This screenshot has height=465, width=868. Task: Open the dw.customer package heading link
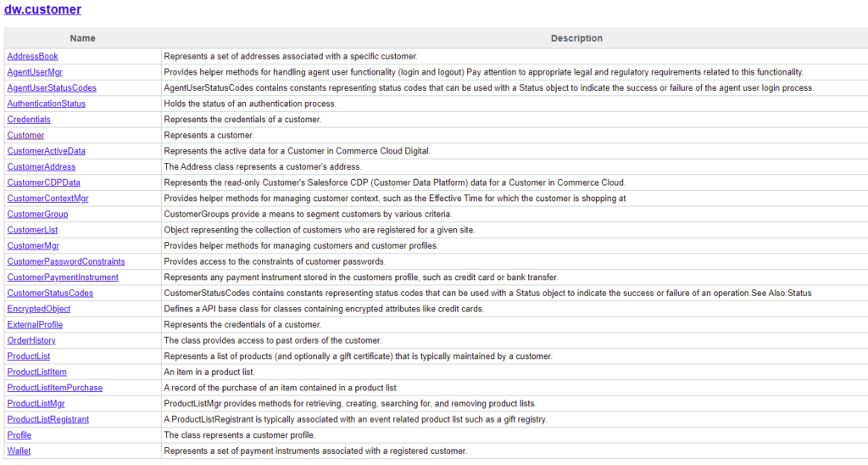point(42,10)
